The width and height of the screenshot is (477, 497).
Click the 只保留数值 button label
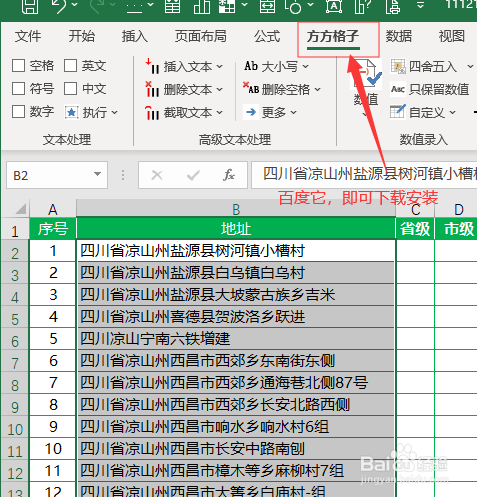click(x=439, y=89)
